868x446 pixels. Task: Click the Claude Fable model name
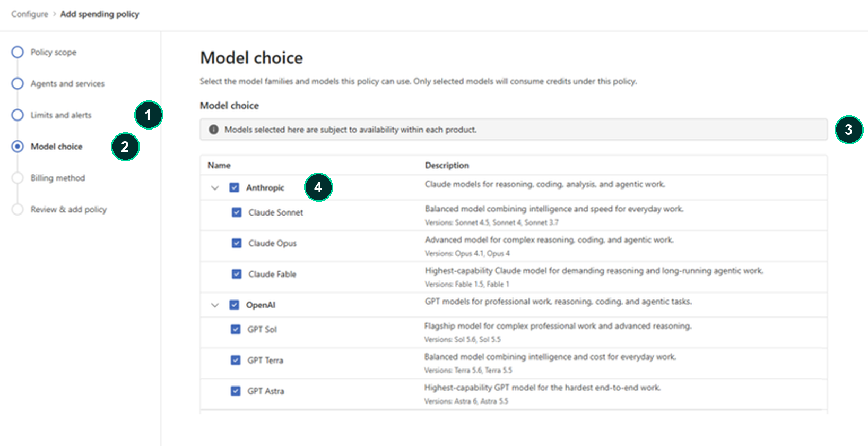272,274
